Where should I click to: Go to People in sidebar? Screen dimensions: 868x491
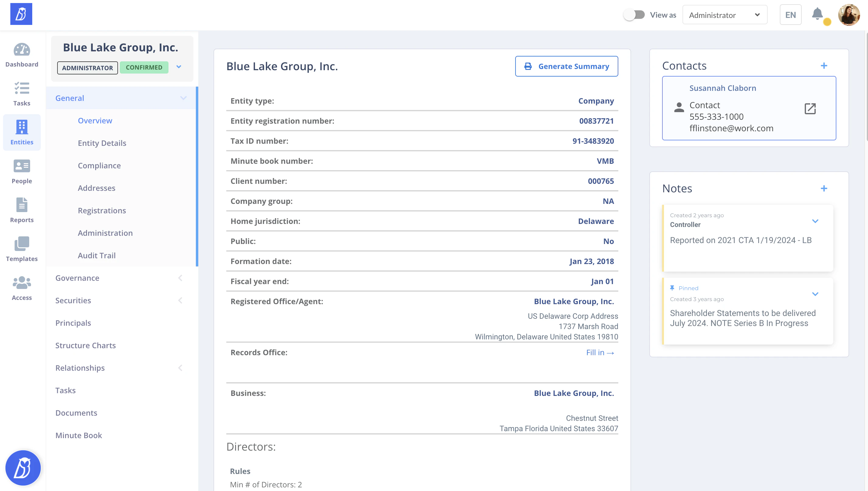(22, 171)
